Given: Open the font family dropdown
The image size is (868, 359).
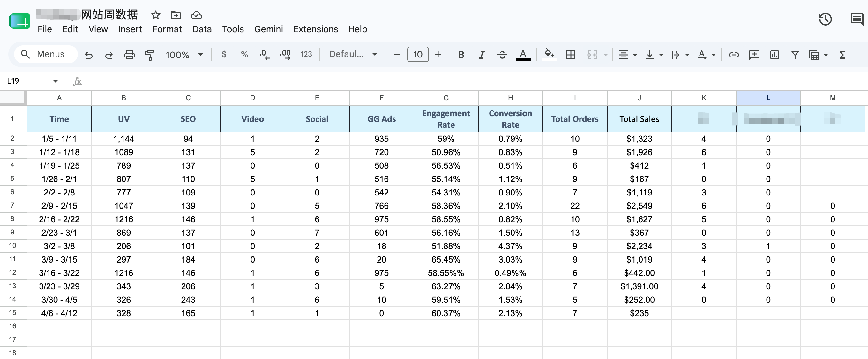Looking at the screenshot, I should pyautogui.click(x=353, y=54).
